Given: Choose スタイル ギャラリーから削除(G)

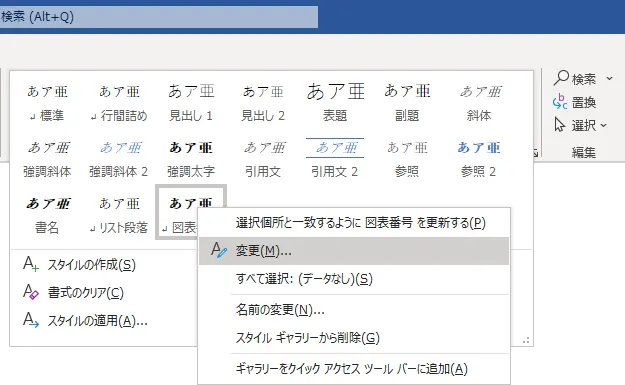Looking at the screenshot, I should (x=354, y=338).
